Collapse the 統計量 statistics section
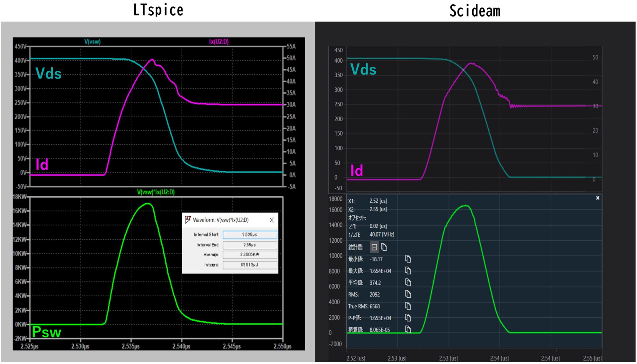Screen dimensions: 637x364 pos(374,247)
